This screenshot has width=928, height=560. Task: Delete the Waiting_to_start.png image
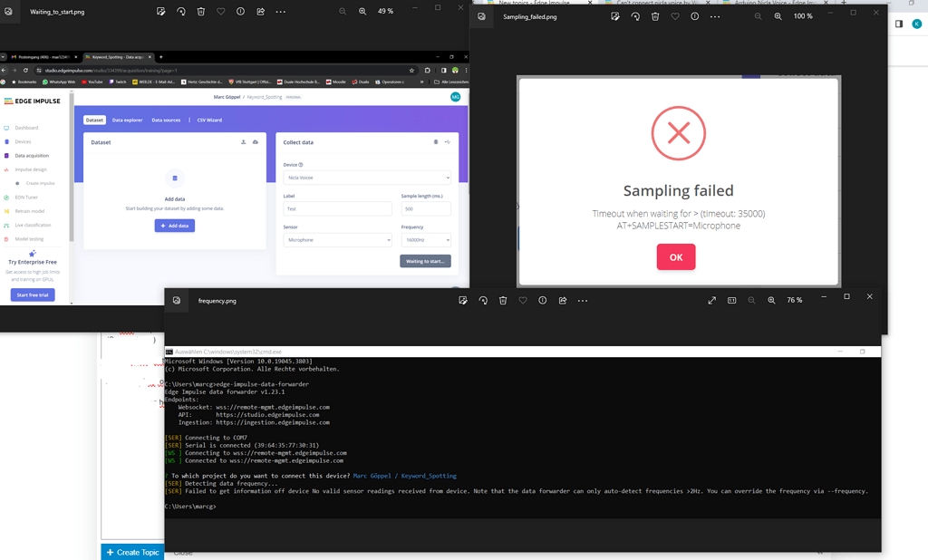coord(201,12)
